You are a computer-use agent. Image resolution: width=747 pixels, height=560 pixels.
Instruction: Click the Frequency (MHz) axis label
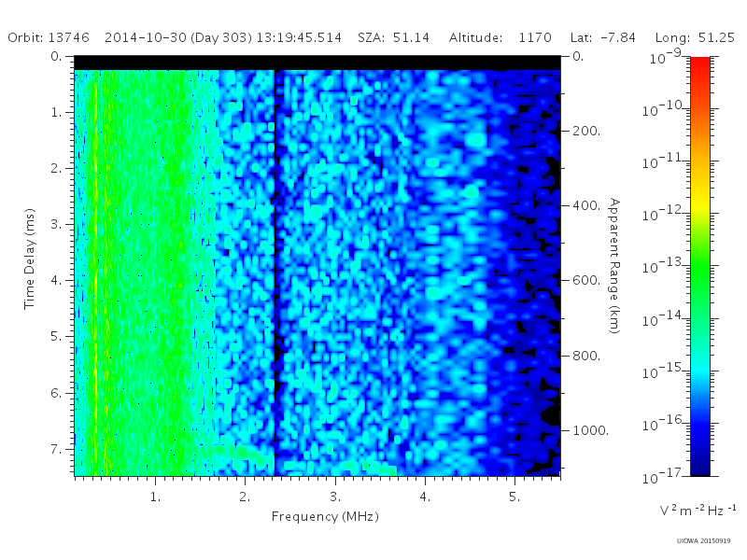coord(325,517)
